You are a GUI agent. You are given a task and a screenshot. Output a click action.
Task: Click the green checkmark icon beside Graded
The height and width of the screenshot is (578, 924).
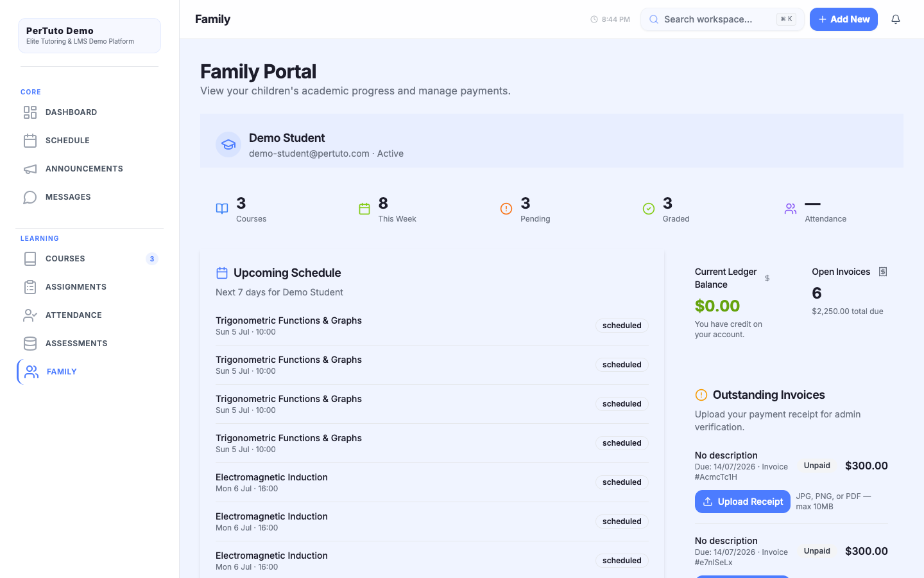point(649,209)
